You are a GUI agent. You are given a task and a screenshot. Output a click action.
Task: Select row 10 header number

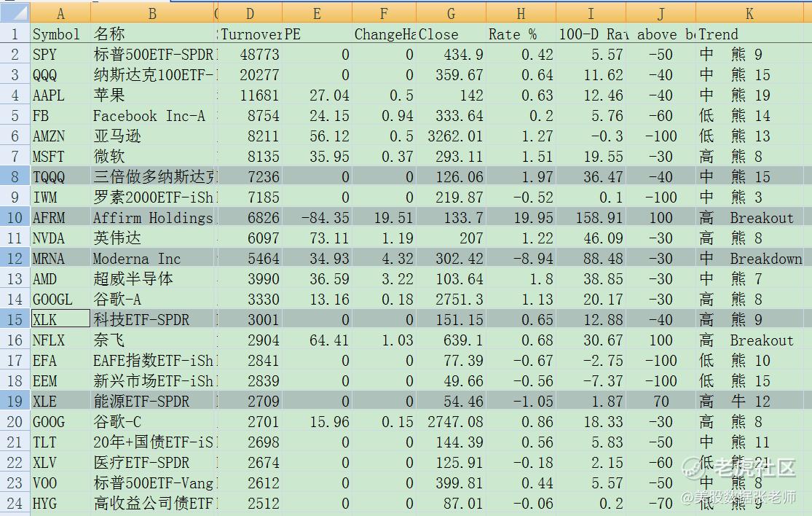[x=15, y=218]
